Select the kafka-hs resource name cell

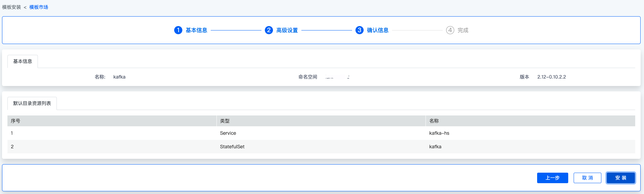(439, 133)
